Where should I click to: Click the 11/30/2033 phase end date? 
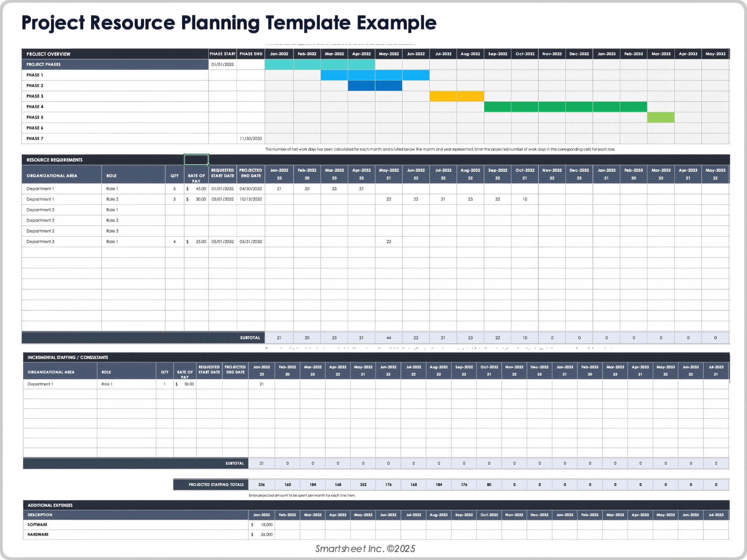pyautogui.click(x=251, y=138)
